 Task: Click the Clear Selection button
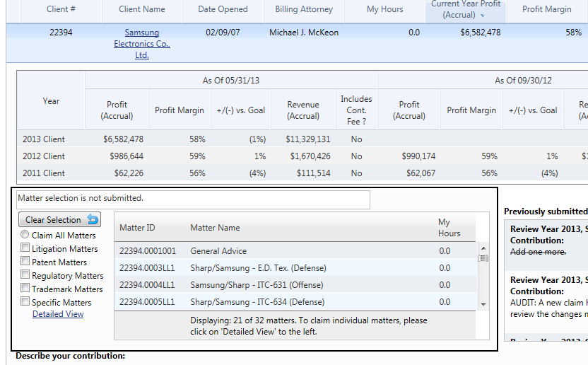pos(59,220)
